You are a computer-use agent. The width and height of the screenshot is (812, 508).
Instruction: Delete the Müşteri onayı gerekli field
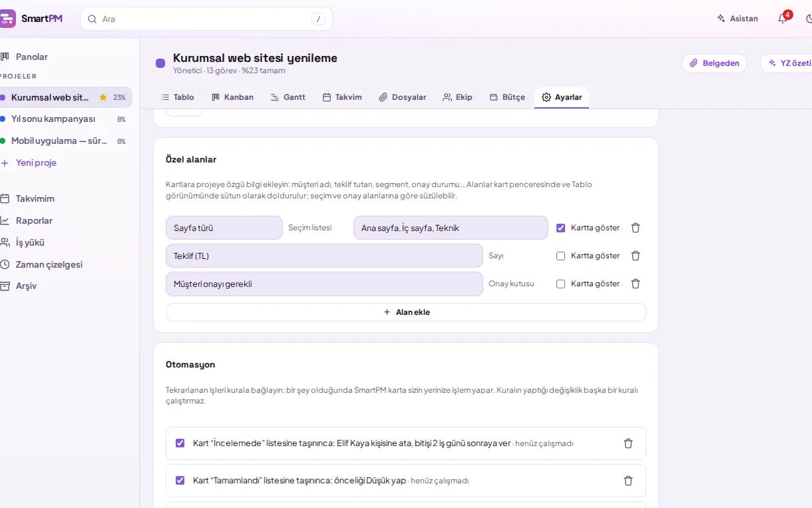click(x=636, y=284)
